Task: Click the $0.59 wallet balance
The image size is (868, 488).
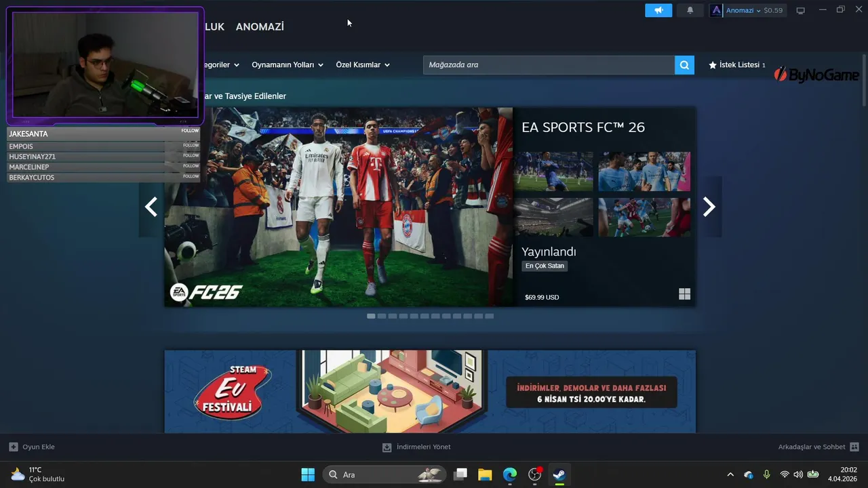Action: [773, 10]
